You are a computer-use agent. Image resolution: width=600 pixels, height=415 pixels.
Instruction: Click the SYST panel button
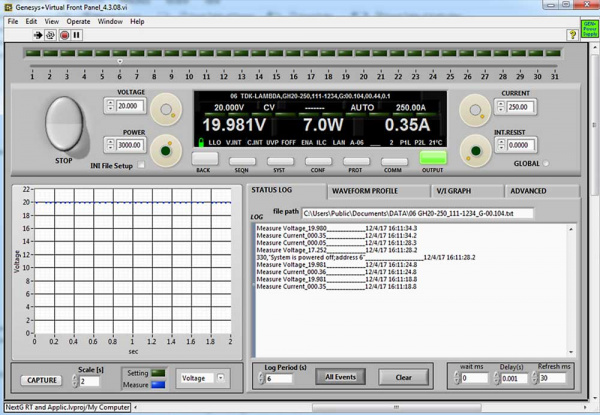click(x=280, y=161)
